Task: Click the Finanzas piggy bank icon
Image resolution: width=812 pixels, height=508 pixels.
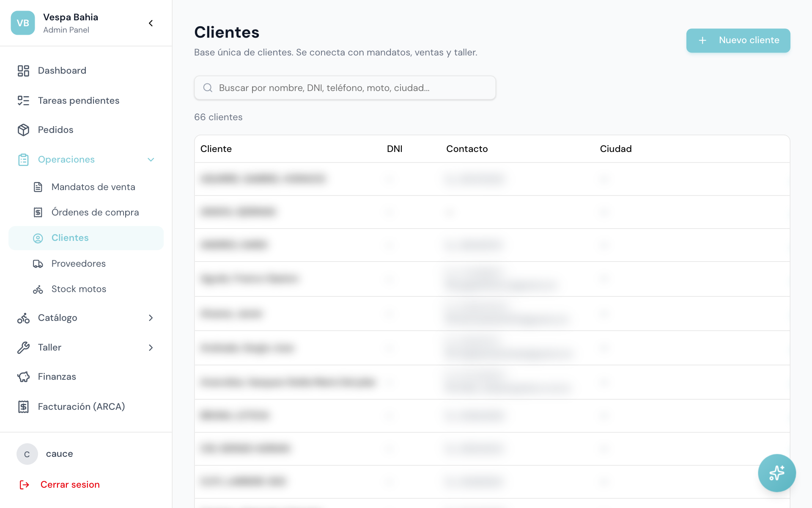Action: (x=23, y=377)
